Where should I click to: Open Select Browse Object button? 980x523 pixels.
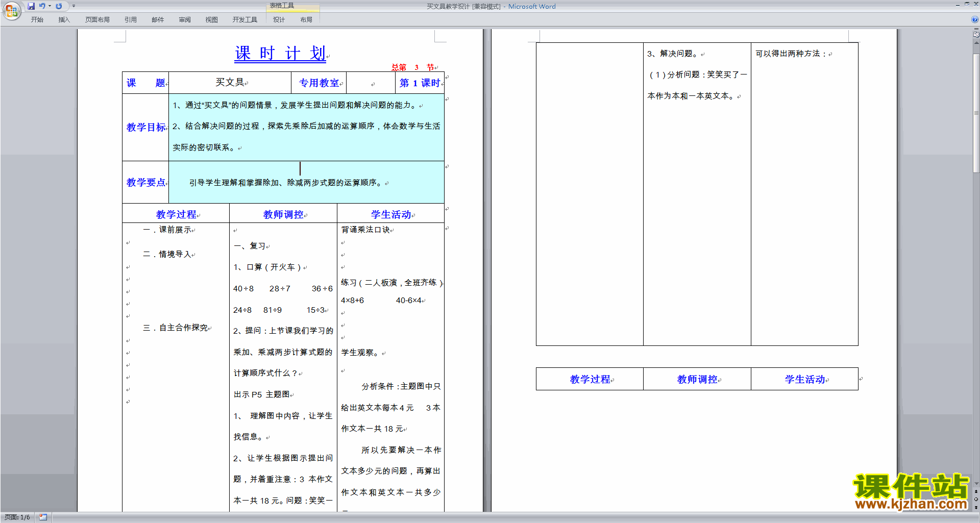coord(976,499)
